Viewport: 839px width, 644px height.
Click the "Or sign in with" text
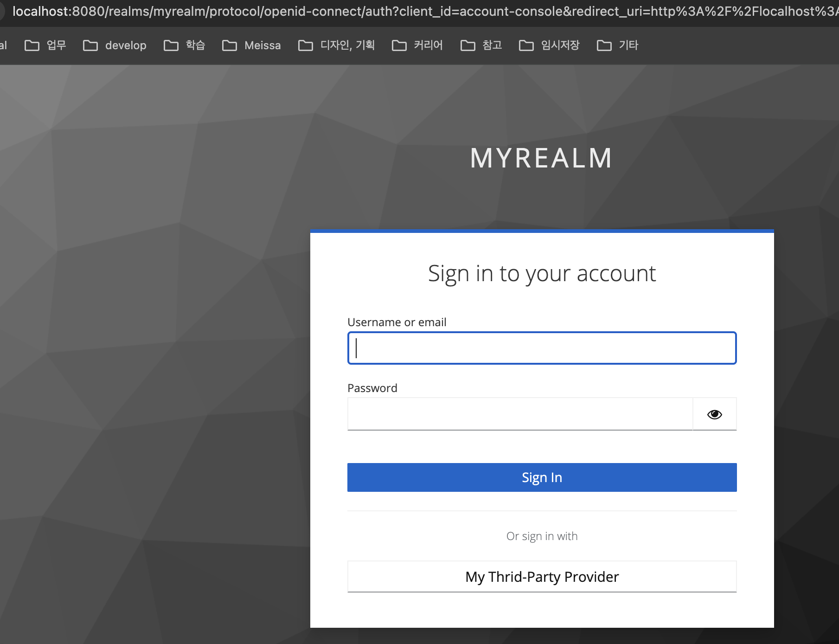pyautogui.click(x=542, y=536)
